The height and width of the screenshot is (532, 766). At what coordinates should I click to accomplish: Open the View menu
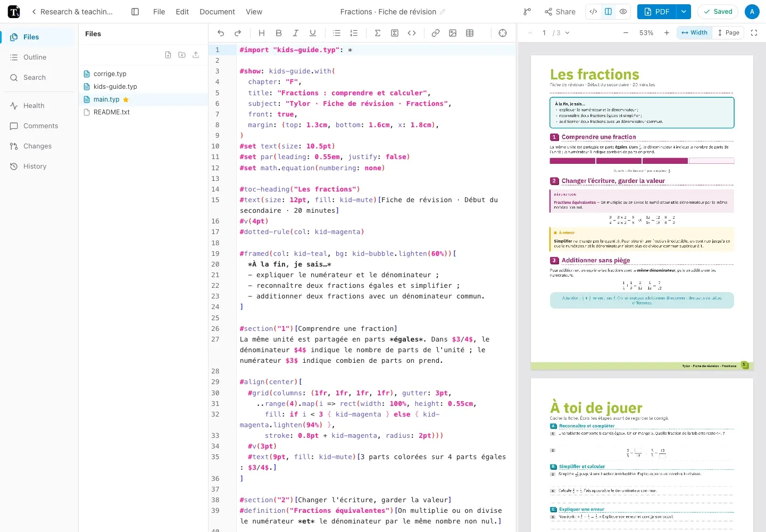(x=254, y=12)
